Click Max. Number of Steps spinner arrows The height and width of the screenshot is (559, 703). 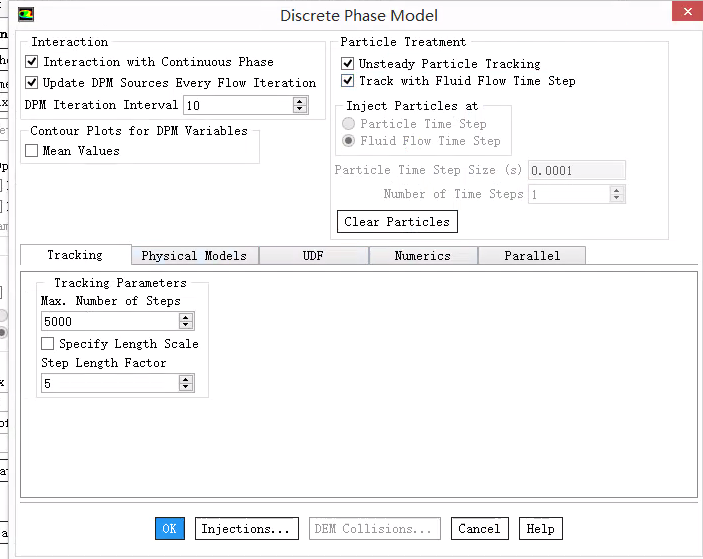pyautogui.click(x=185, y=321)
